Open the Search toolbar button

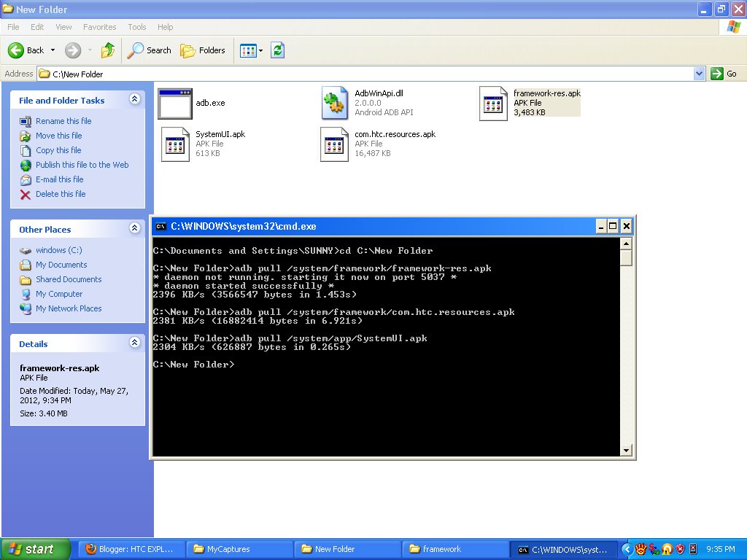click(x=149, y=50)
